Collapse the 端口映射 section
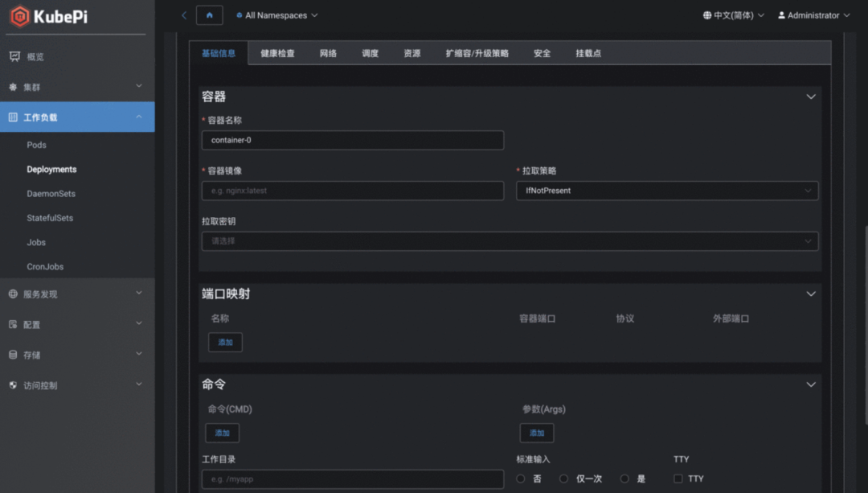The height and width of the screenshot is (493, 868). pos(811,294)
